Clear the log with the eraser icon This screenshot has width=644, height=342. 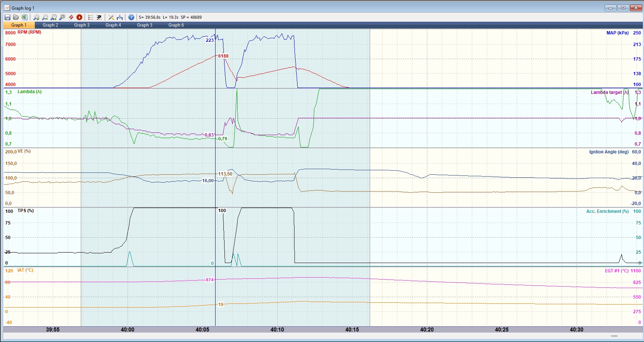(71, 17)
